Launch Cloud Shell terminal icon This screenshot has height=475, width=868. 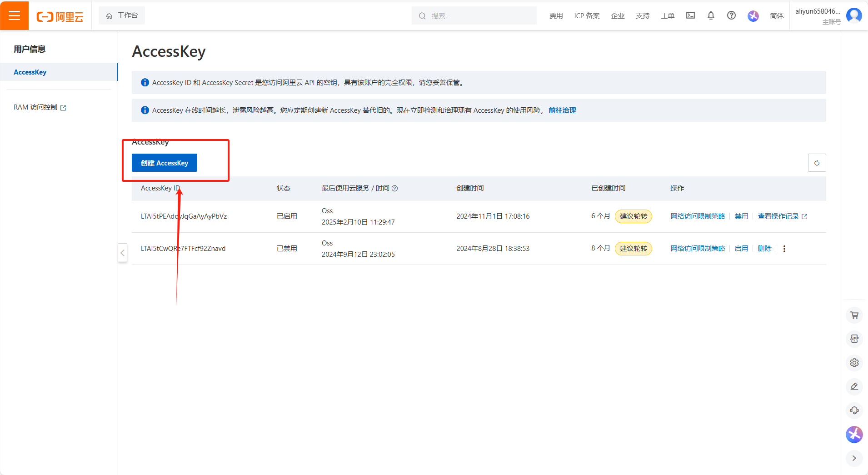690,15
